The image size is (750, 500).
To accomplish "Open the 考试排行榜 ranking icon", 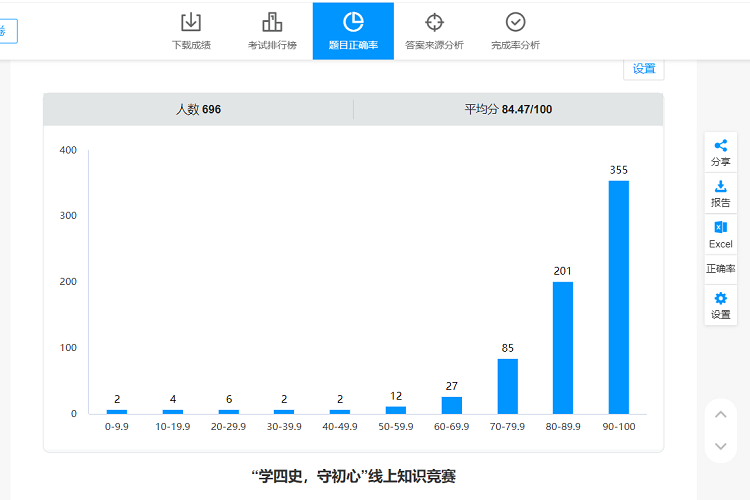I will [272, 22].
